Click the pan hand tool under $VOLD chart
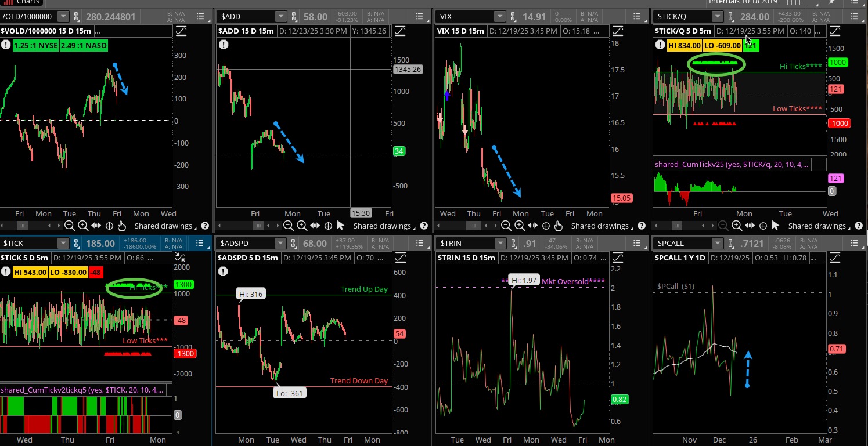This screenshot has height=446, width=868. pos(122,226)
